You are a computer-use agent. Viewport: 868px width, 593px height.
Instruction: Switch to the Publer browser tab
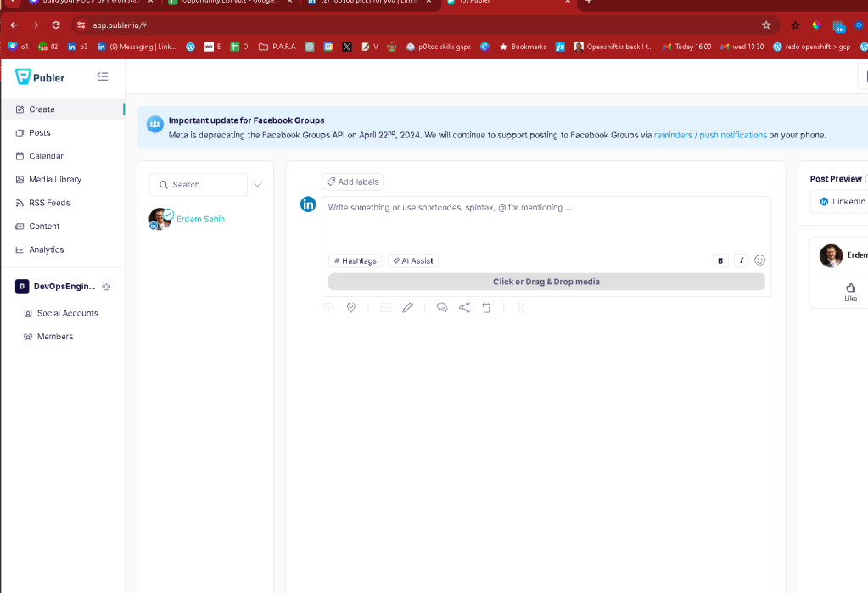point(508,3)
